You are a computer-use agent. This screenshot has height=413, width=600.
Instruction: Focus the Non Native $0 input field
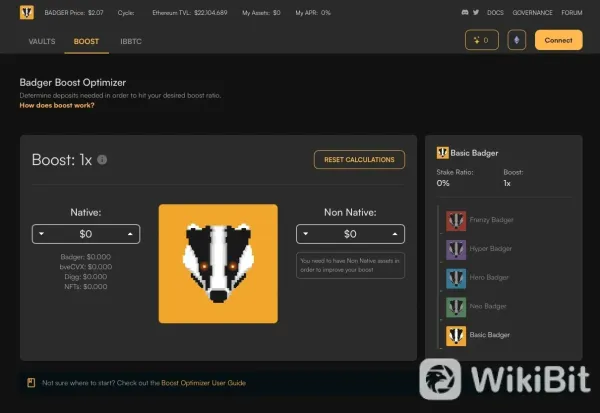coord(350,234)
